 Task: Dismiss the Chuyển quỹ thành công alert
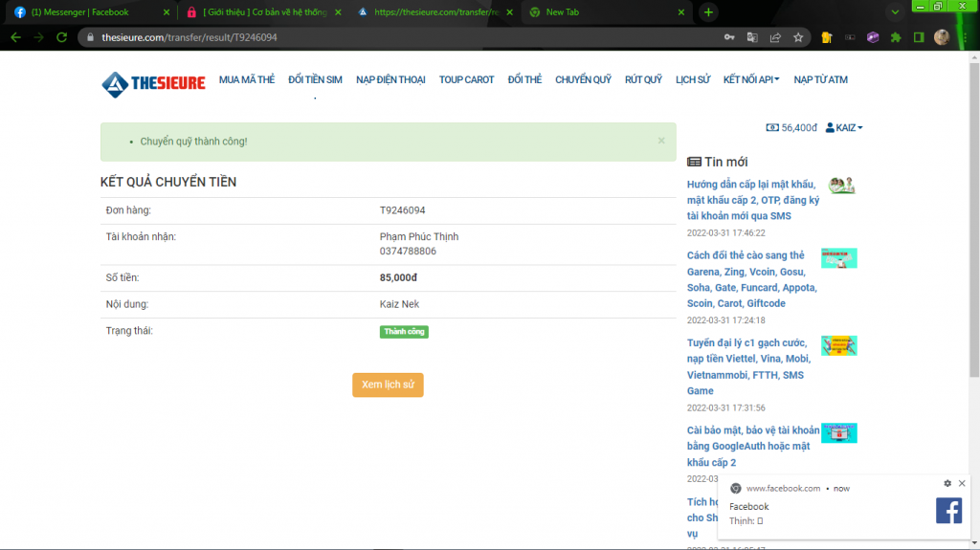pyautogui.click(x=660, y=141)
